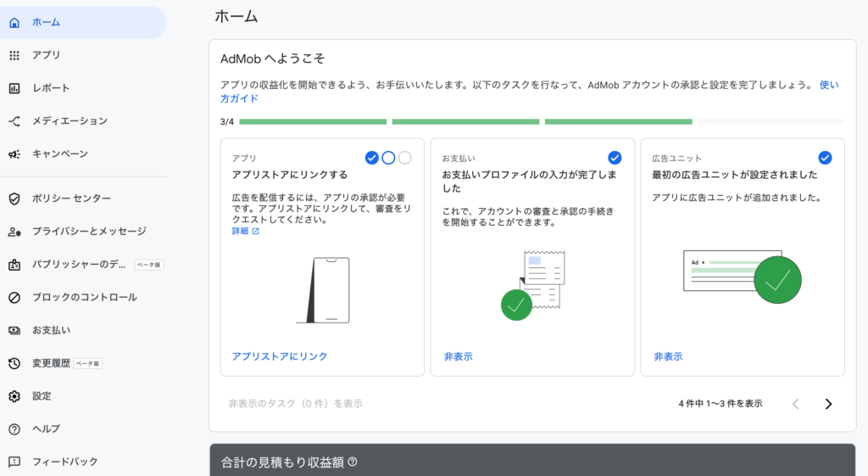Expand 非表示のタスク(0 件)を表示

pyautogui.click(x=295, y=404)
